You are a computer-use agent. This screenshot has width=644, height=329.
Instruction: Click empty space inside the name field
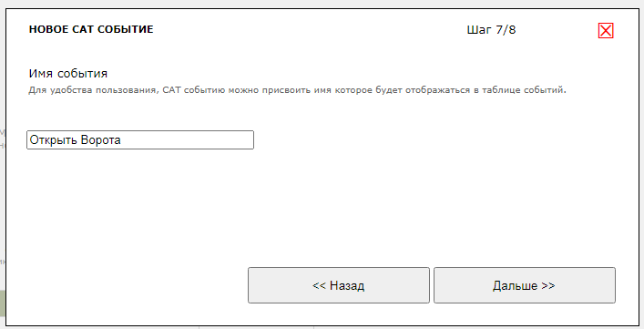pyautogui.click(x=187, y=140)
